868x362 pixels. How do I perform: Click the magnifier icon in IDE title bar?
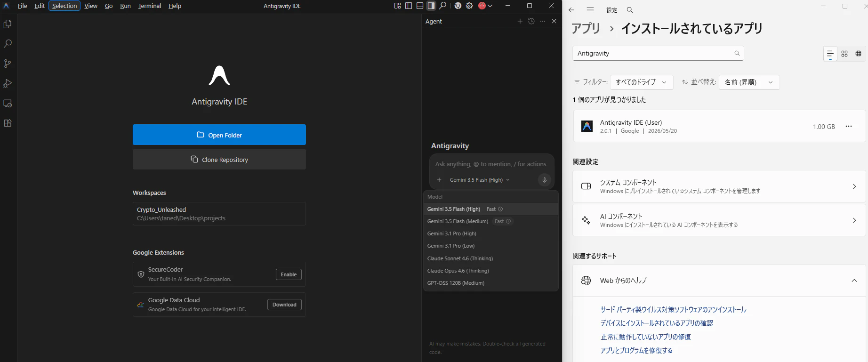(x=442, y=6)
